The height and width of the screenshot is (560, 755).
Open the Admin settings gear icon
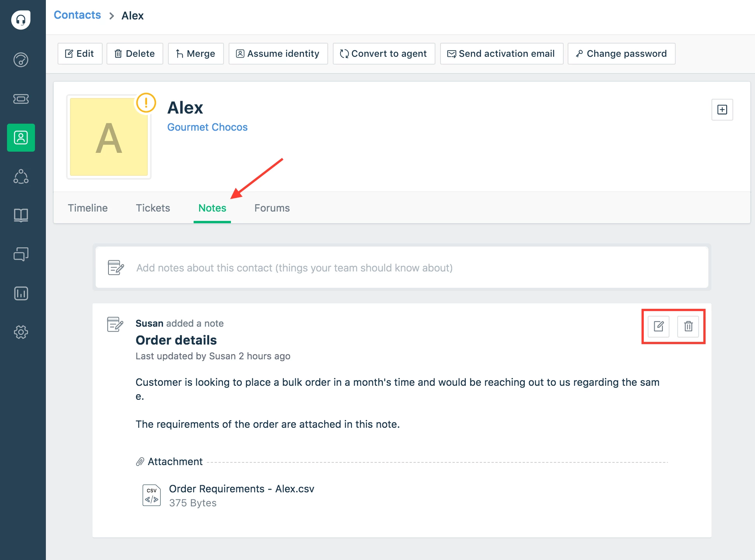21,332
